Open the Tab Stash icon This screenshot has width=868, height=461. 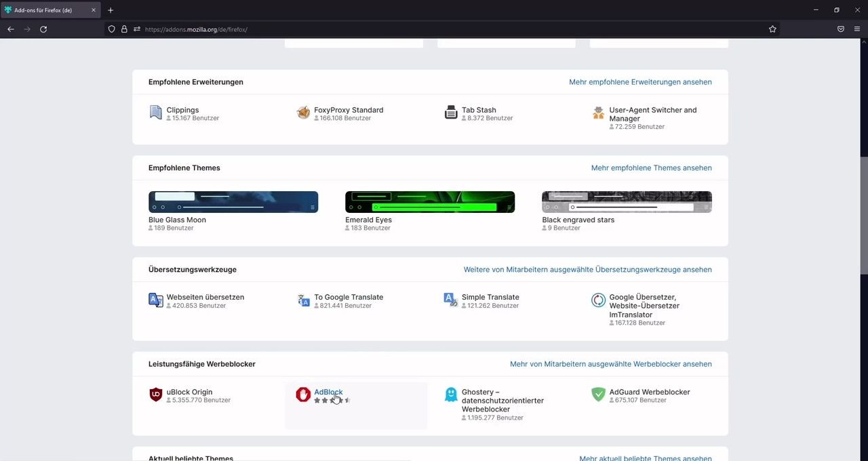[451, 113]
